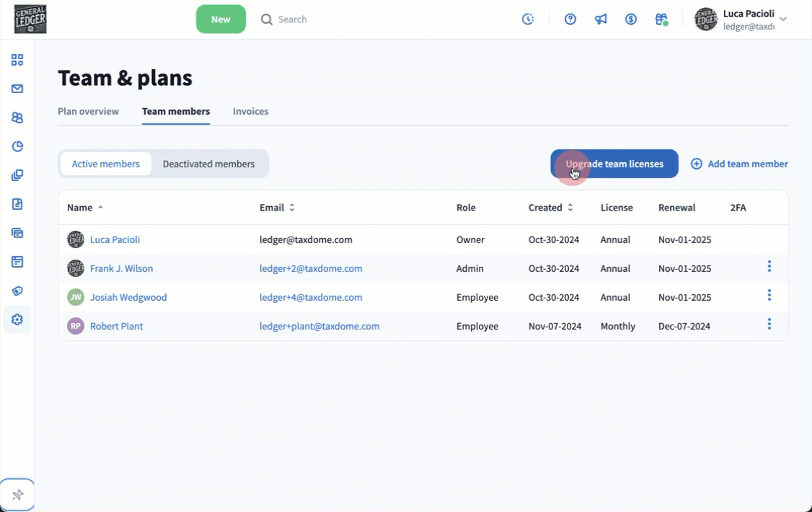Open the Invoices tab
812x512 pixels.
click(x=250, y=112)
